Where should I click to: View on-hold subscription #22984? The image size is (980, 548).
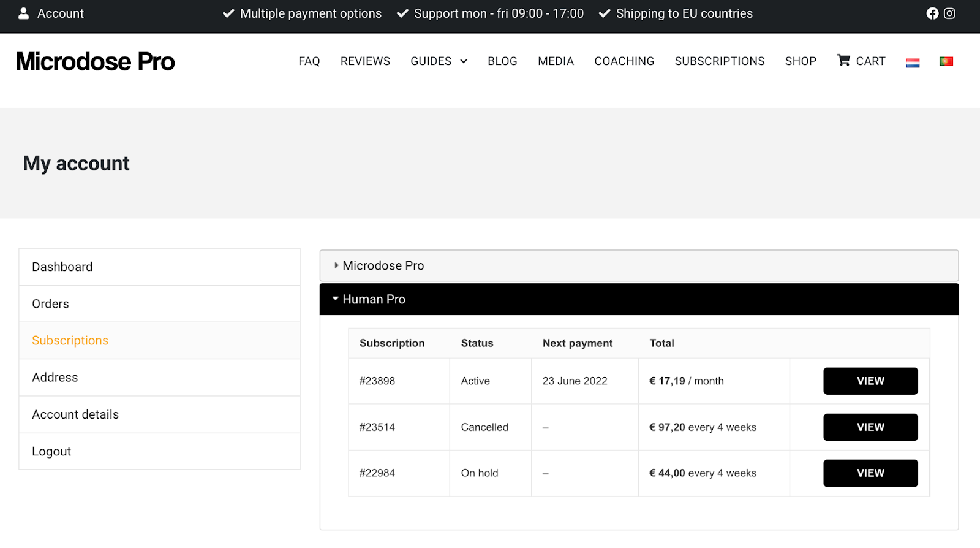point(870,473)
